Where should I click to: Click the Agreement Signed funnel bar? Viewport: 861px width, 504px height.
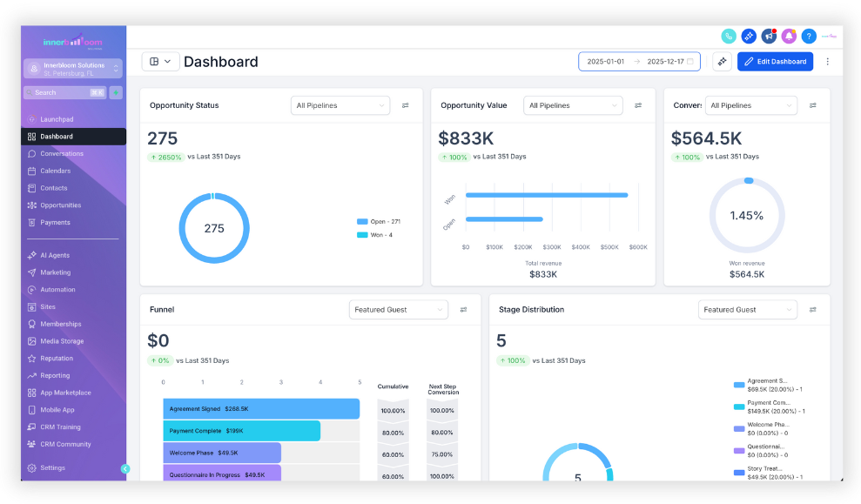tap(261, 409)
